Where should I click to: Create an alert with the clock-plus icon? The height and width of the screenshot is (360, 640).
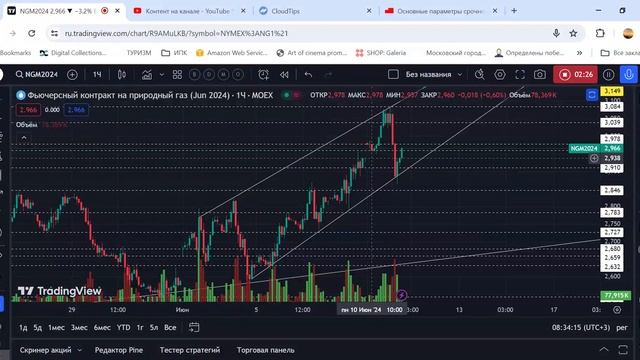pyautogui.click(x=263, y=74)
